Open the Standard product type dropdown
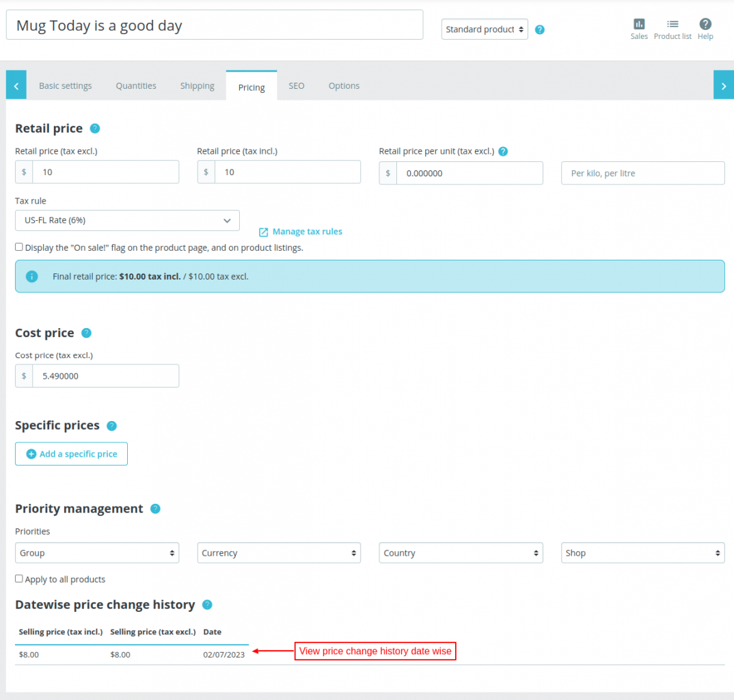734x700 pixels. coord(485,29)
